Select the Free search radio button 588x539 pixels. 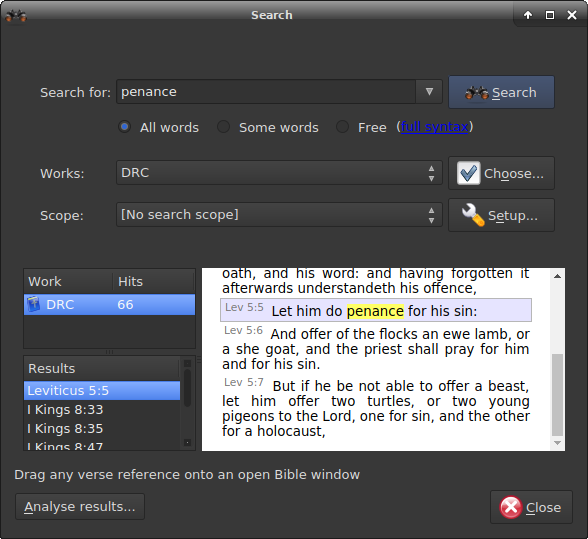click(x=342, y=127)
